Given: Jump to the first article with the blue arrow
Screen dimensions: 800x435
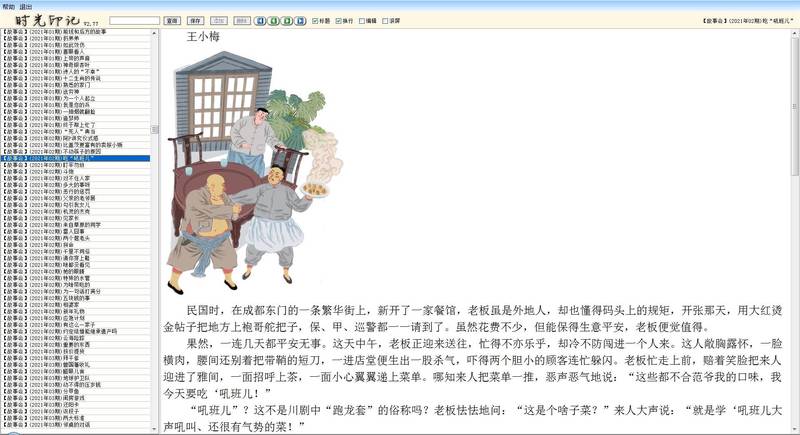Looking at the screenshot, I should pyautogui.click(x=260, y=21).
